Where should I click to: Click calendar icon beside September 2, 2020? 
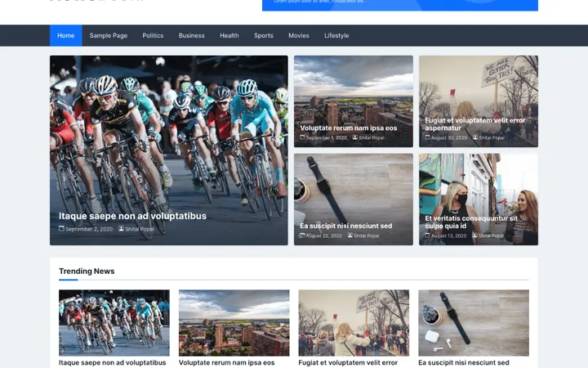click(x=61, y=228)
